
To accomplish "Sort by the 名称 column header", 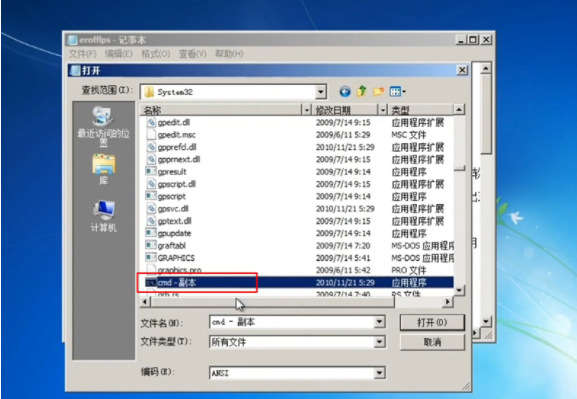I will pos(221,110).
